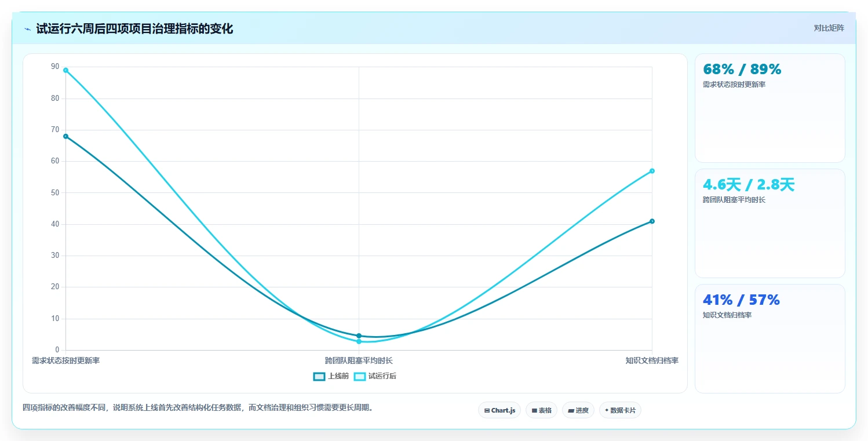Click the 需求状态按时更新率 axis label

[x=65, y=360]
